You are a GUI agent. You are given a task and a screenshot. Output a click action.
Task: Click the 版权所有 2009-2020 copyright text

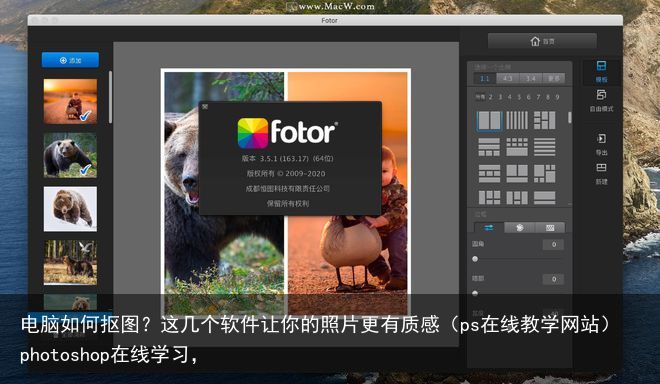[x=286, y=173]
